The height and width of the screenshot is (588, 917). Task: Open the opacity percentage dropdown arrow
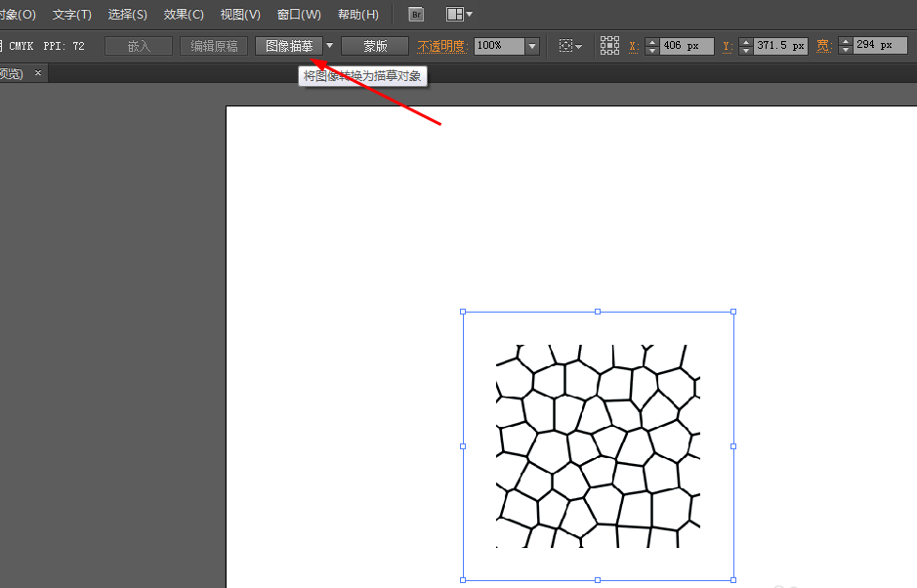point(532,46)
